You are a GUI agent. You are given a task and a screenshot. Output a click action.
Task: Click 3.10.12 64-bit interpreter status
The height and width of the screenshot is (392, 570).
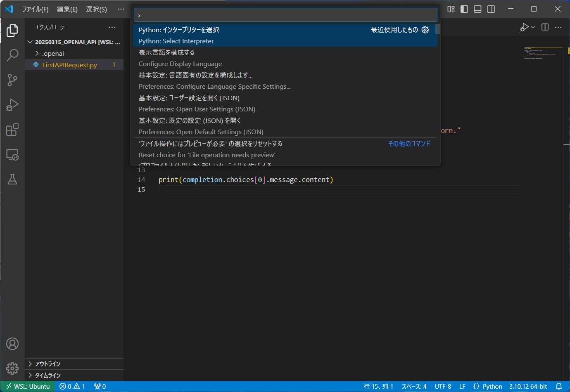528,387
